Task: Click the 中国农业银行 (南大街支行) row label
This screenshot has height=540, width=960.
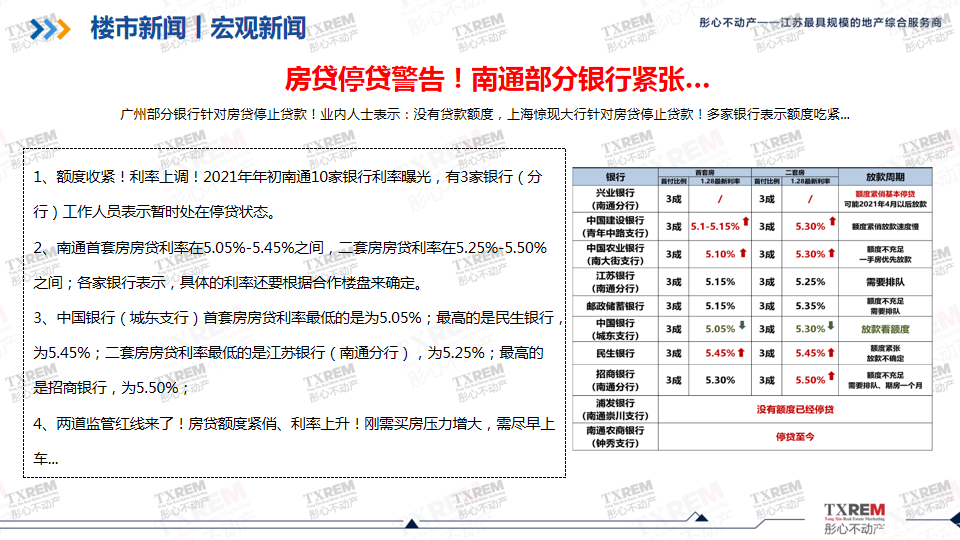Action: click(615, 254)
